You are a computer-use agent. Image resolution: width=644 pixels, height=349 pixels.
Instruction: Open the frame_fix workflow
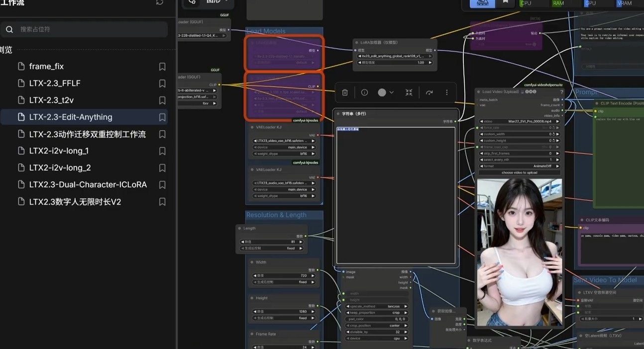(x=46, y=66)
